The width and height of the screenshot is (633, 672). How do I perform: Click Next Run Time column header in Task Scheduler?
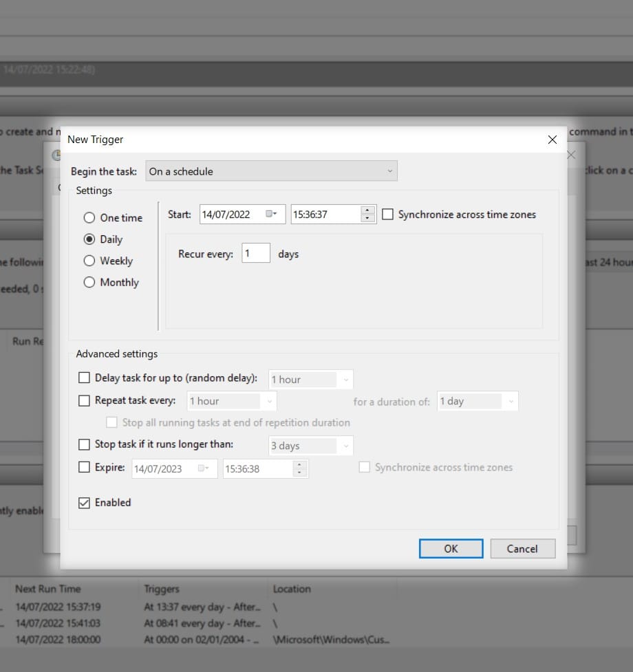click(48, 589)
